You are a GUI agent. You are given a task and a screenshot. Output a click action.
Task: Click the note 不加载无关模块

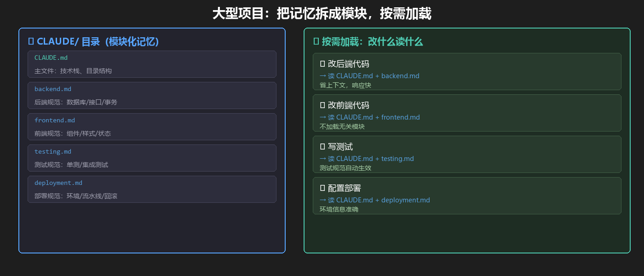pos(342,126)
